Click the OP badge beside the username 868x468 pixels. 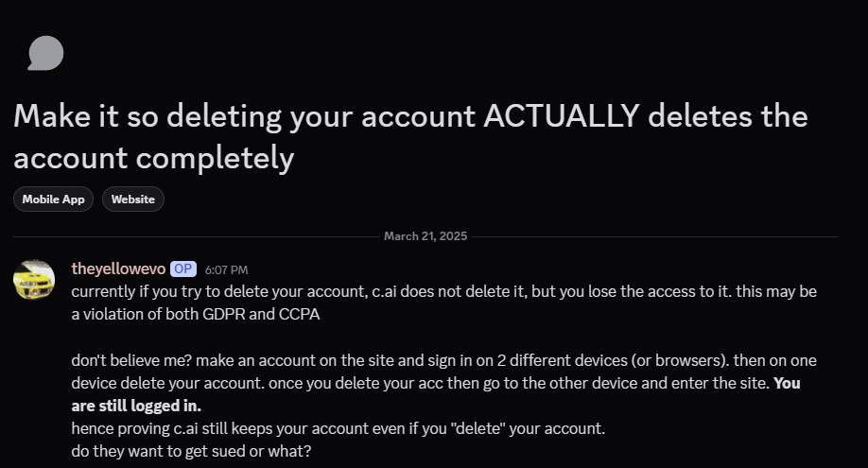(182, 269)
